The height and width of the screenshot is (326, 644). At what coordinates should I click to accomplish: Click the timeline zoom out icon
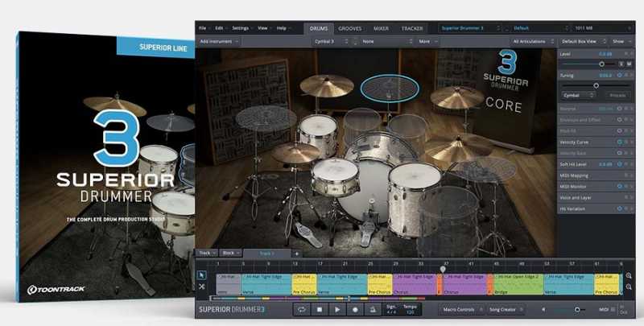pyautogui.click(x=629, y=287)
